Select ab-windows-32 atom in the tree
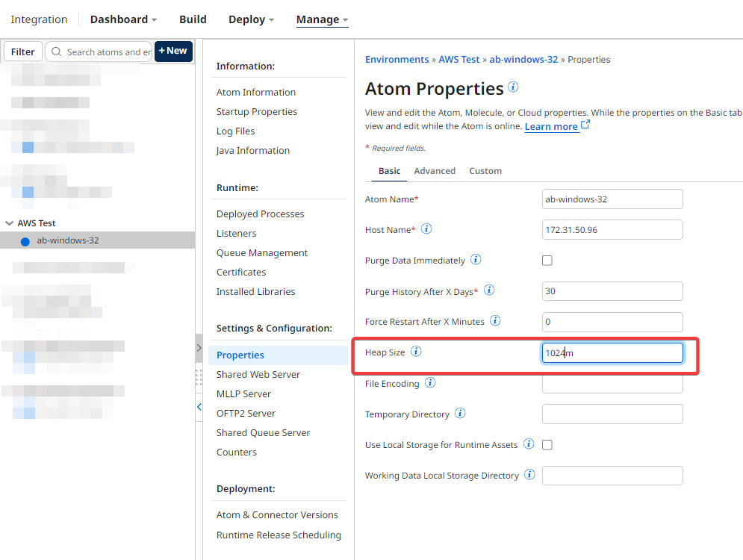This screenshot has width=743, height=560. (68, 240)
